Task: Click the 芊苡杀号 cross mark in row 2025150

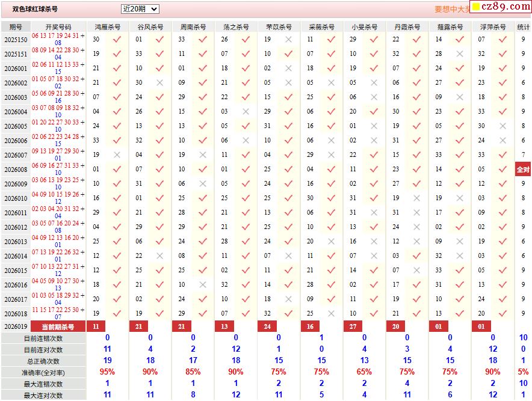Action: pos(288,39)
